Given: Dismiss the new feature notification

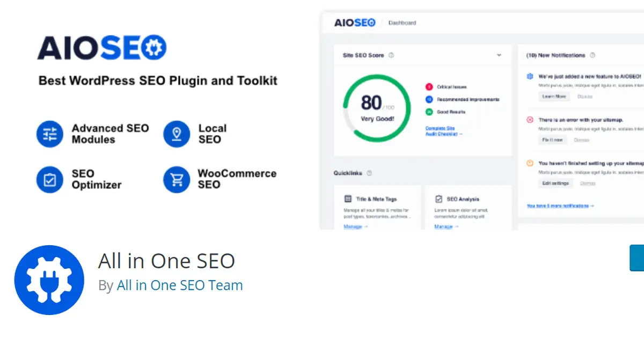Looking at the screenshot, I should [585, 97].
